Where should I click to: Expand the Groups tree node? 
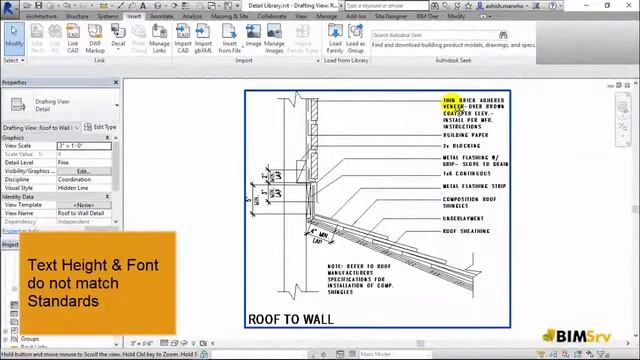pyautogui.click(x=5, y=339)
